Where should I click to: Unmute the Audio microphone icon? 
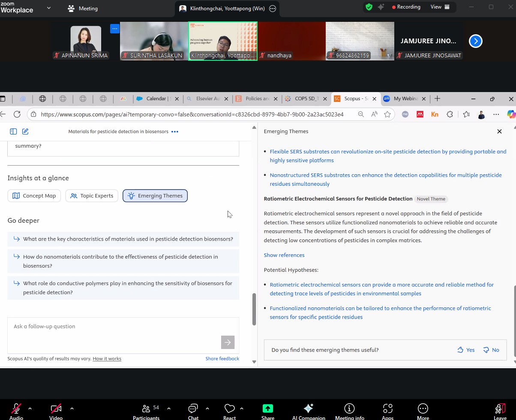[16, 409]
